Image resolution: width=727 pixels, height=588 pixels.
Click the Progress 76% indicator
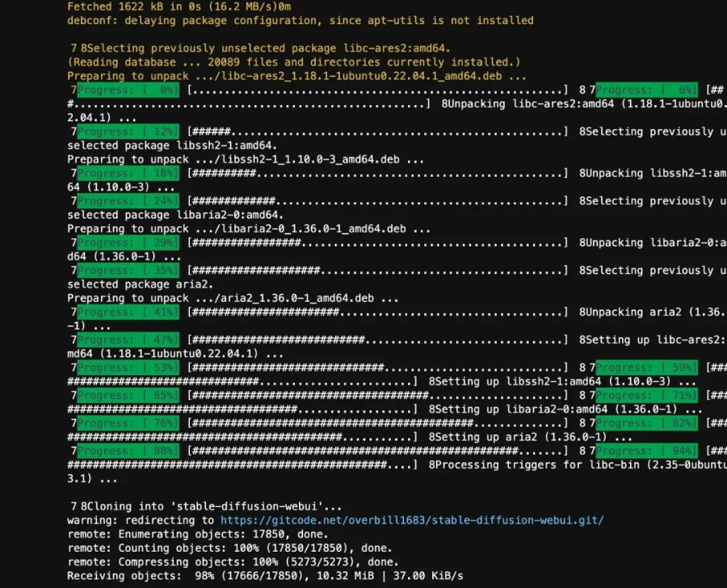coord(128,423)
